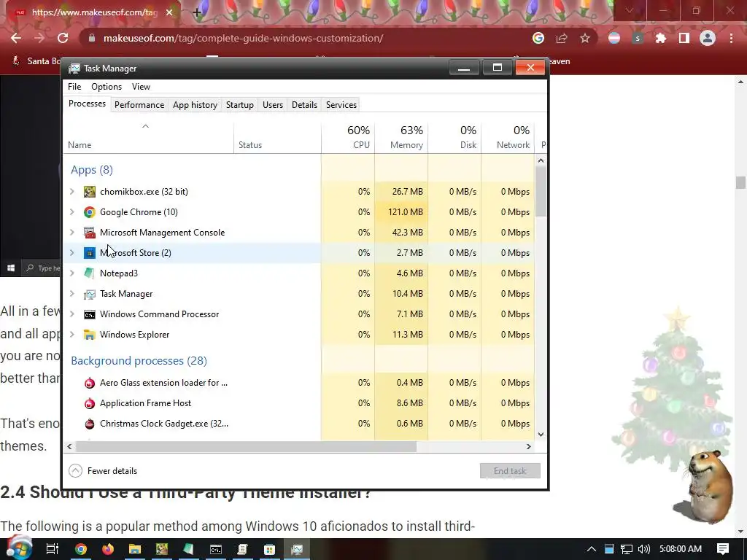The image size is (747, 560).
Task: Expand the Task Manager process entry
Action: 72,294
